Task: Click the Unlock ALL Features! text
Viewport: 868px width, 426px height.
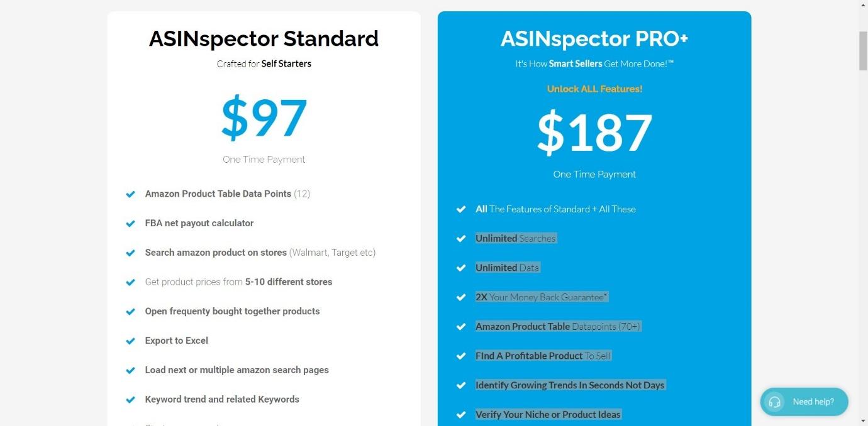Action: [x=594, y=89]
